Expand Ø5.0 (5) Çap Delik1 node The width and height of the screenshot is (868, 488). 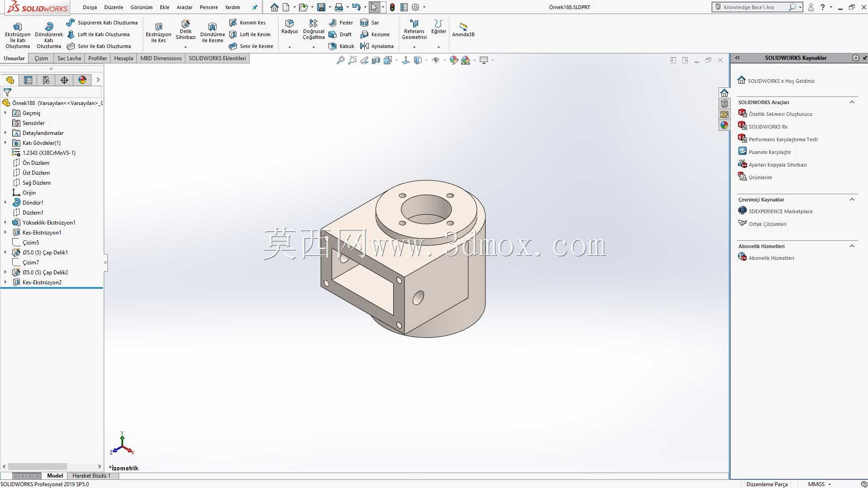(5, 253)
